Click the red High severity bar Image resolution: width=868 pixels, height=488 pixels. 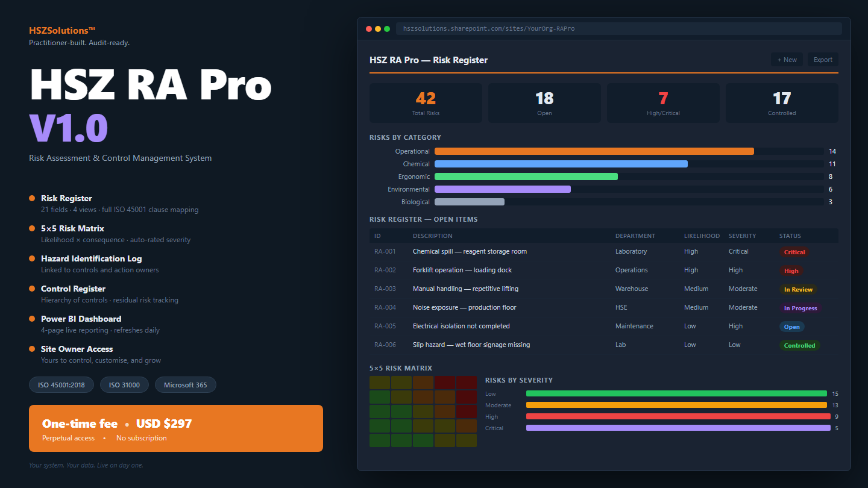click(678, 416)
